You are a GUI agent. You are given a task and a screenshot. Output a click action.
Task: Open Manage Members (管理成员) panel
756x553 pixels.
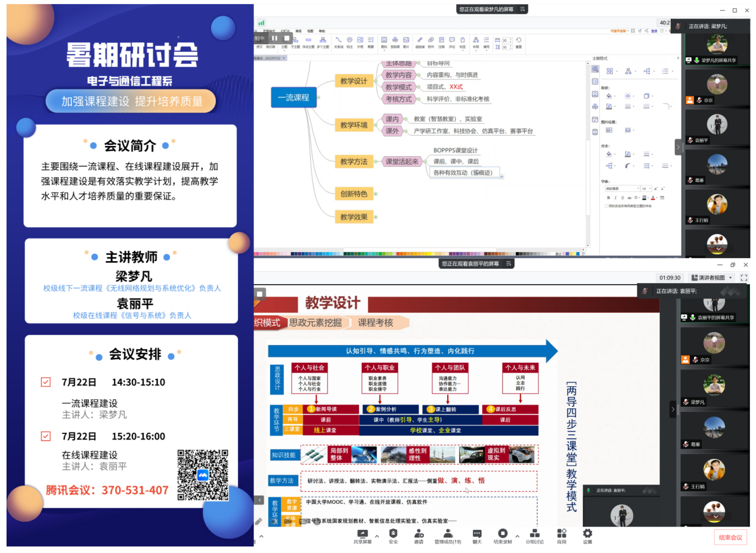click(x=448, y=535)
